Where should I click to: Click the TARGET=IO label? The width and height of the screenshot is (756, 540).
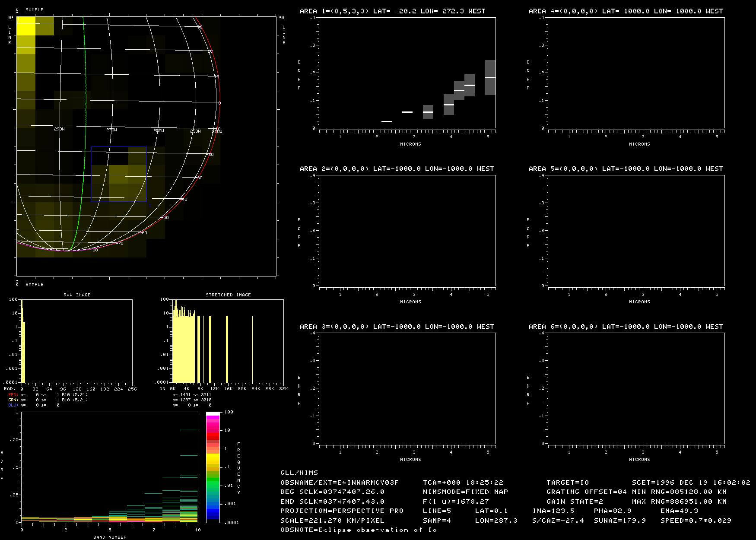point(567,483)
